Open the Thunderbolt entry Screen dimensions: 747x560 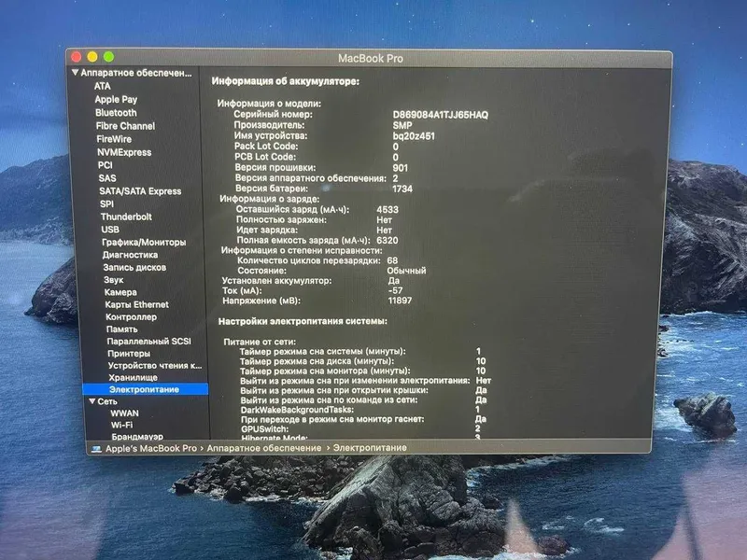[126, 217]
